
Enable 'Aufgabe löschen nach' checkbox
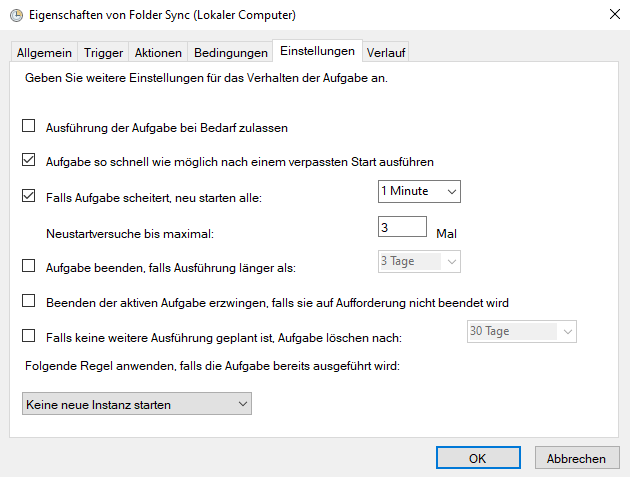click(x=29, y=337)
